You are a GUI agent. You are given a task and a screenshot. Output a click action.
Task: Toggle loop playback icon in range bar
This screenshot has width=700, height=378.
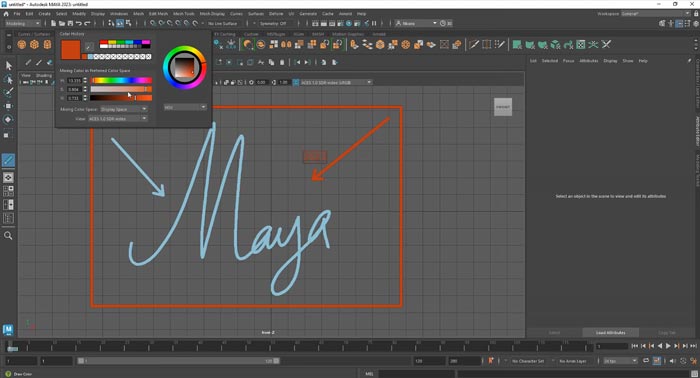click(646, 361)
